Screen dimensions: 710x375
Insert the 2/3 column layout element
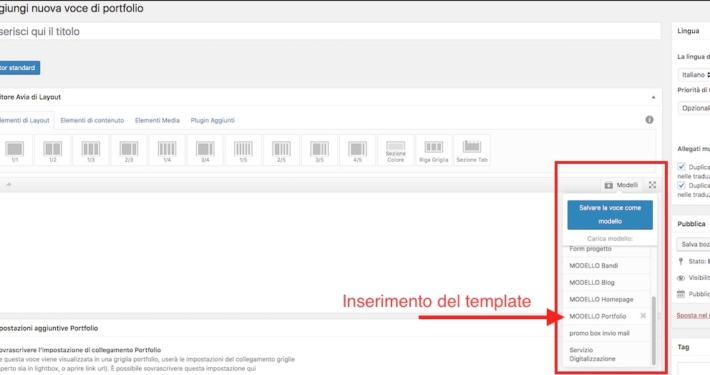129,150
